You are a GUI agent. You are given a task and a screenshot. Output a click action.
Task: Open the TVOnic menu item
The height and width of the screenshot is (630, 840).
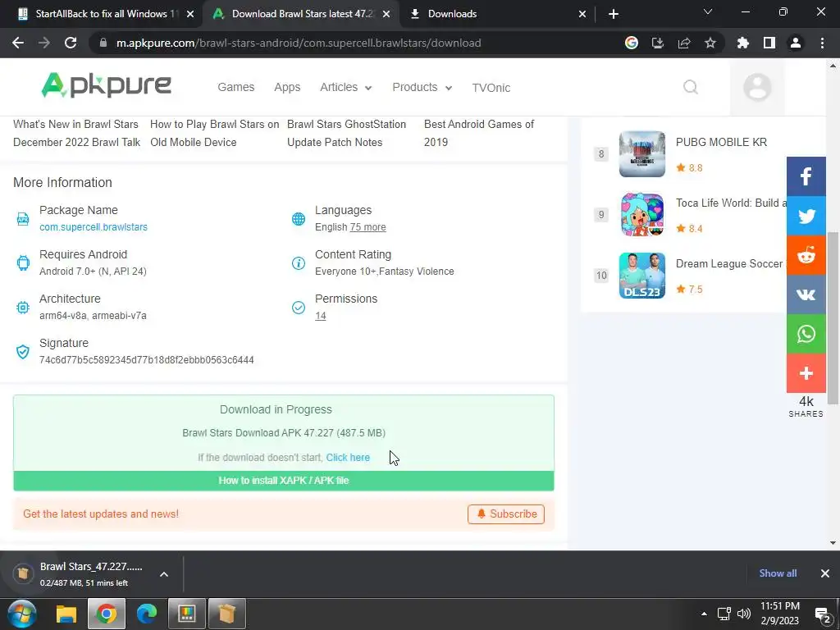(491, 88)
